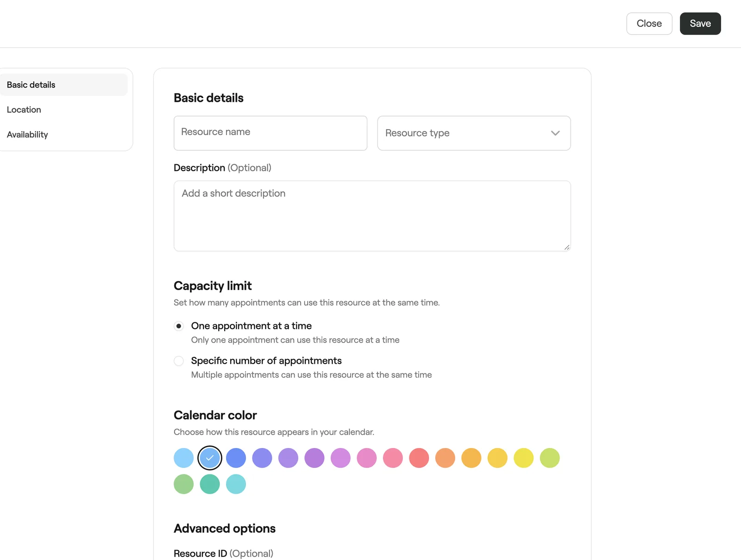The height and width of the screenshot is (560, 741).
Task: Pick the royal blue color swatch
Action: pyautogui.click(x=236, y=458)
